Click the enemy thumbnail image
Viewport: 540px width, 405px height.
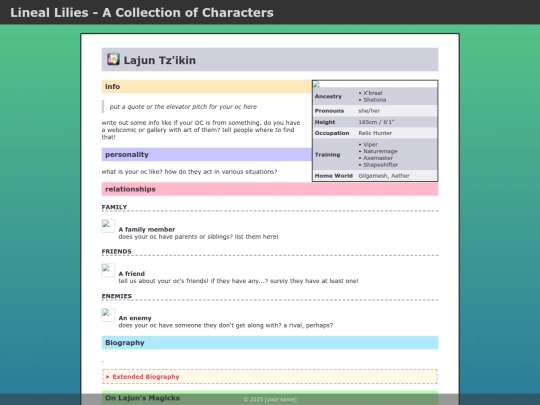(x=108, y=315)
